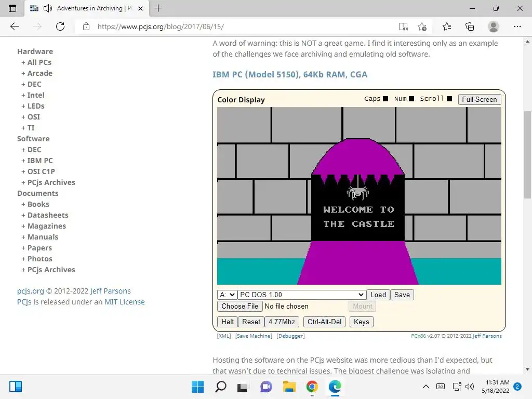This screenshot has width=532, height=399.
Task: Open Save Machine link
Action: tap(254, 336)
